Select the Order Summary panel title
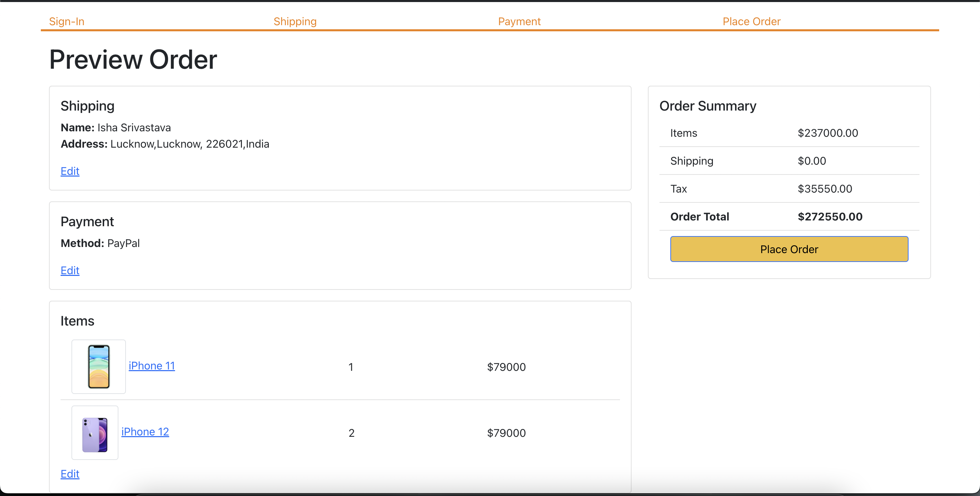The width and height of the screenshot is (980, 496). (707, 106)
